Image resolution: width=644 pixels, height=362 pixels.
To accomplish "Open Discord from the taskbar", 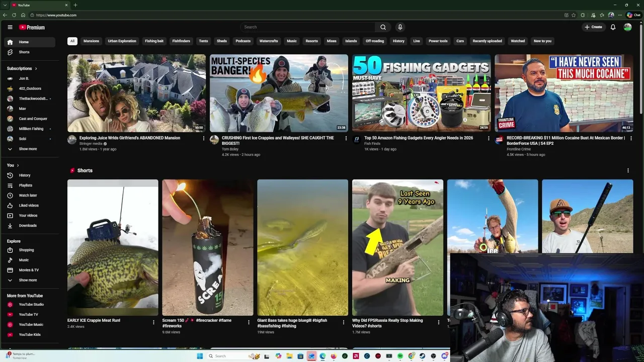I will tap(444, 356).
